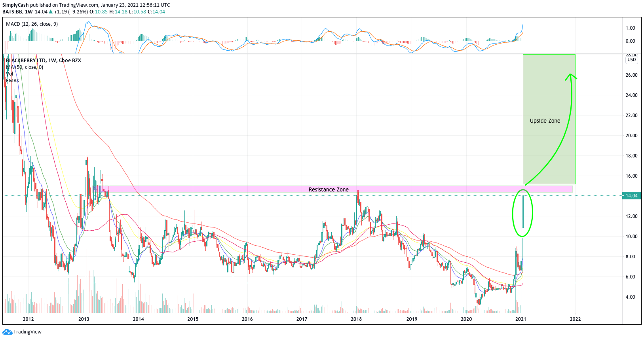Select the MACD (12, 26, close, 9) label
Viewport: 644px width, 339px height.
pyautogui.click(x=32, y=24)
